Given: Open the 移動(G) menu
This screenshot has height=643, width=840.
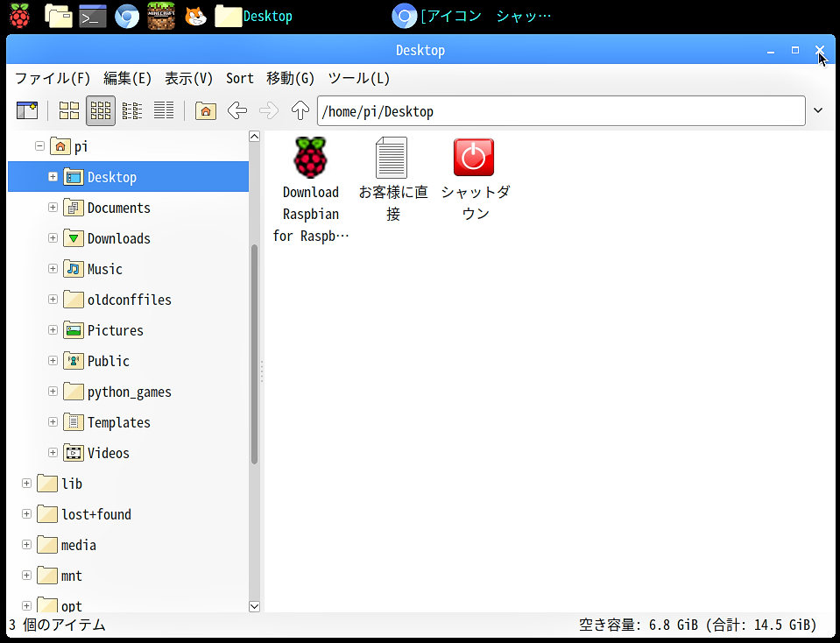Looking at the screenshot, I should point(290,79).
